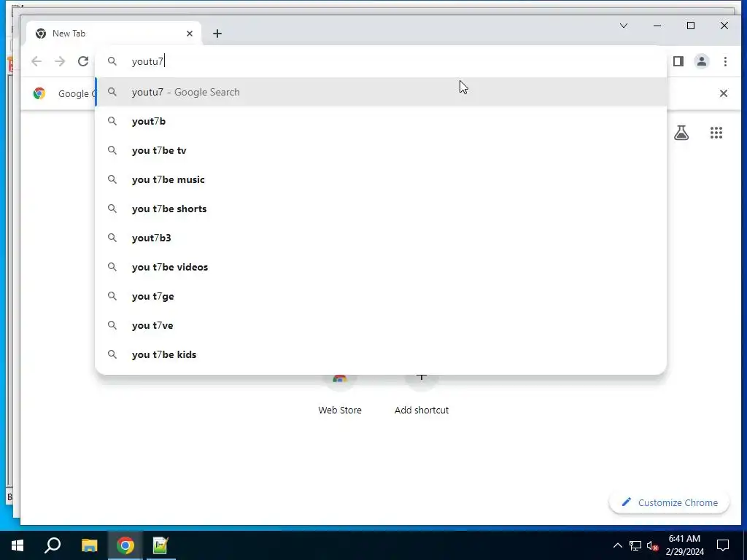Viewport: 747px width, 560px height.
Task: Select the New Tab tab
Action: click(x=115, y=34)
